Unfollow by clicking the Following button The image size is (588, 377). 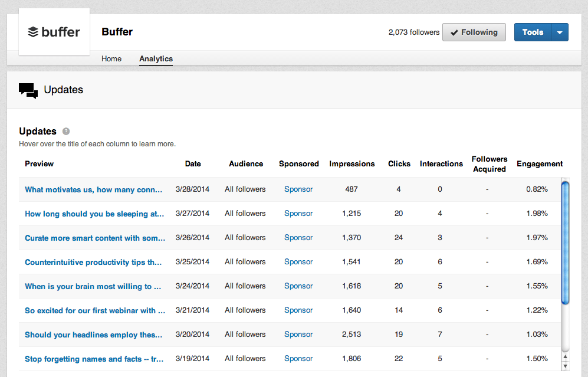(x=474, y=32)
